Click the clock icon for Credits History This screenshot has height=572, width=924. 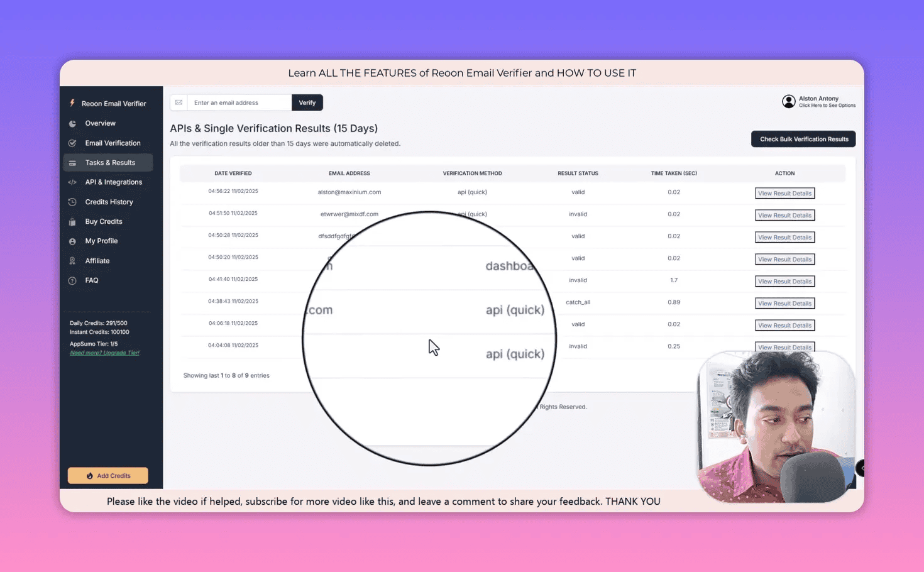point(73,202)
